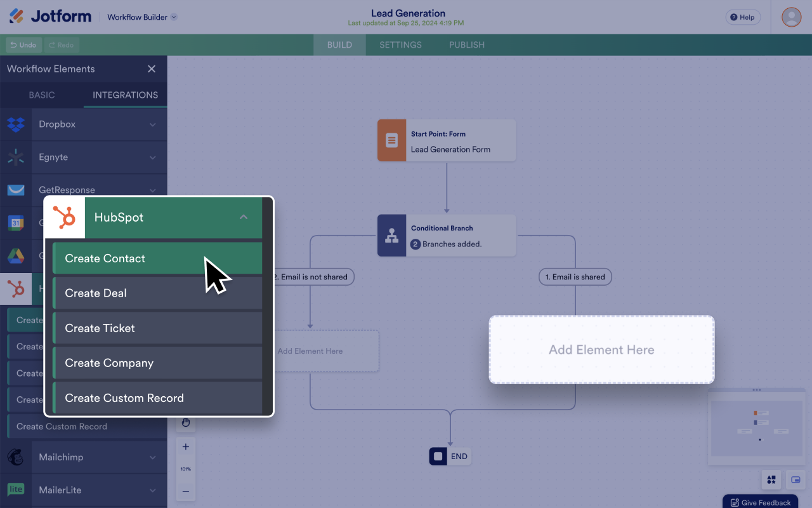Click the Redo button
Image resolution: width=812 pixels, height=508 pixels.
[x=62, y=45]
